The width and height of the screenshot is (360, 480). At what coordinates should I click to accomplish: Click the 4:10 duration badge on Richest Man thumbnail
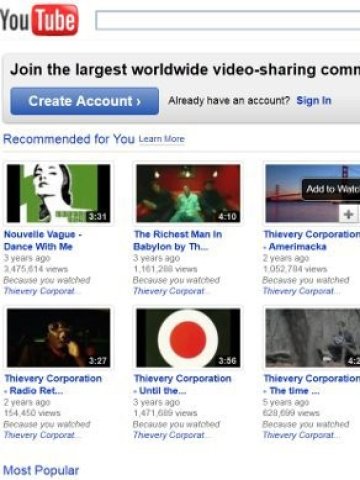pyautogui.click(x=227, y=217)
